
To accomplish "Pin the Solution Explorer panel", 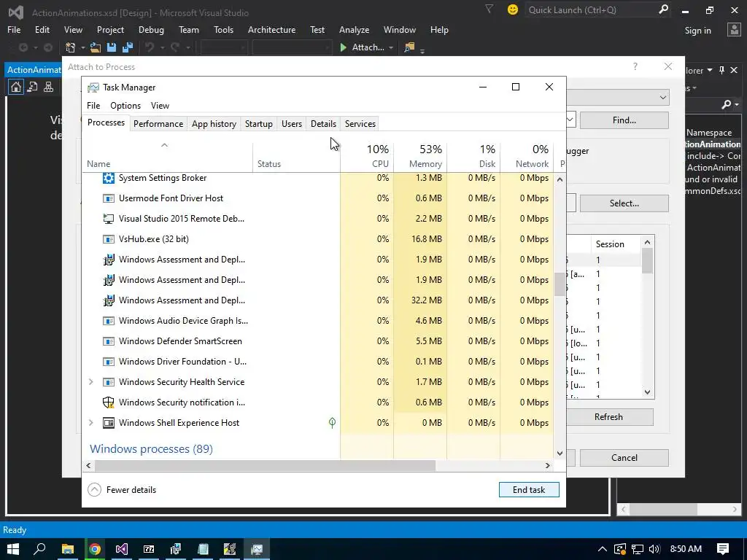I will coord(721,70).
